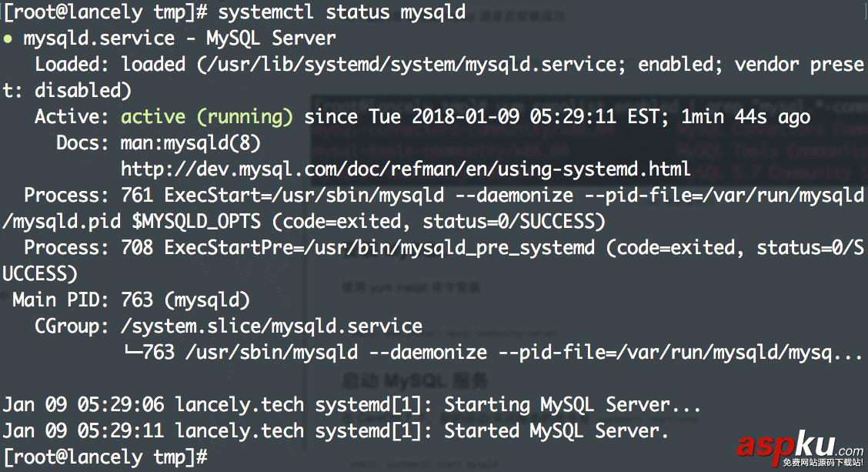Click the truncated ellipsis ending the CGroup line
This screenshot has width=868, height=472.
point(847,353)
